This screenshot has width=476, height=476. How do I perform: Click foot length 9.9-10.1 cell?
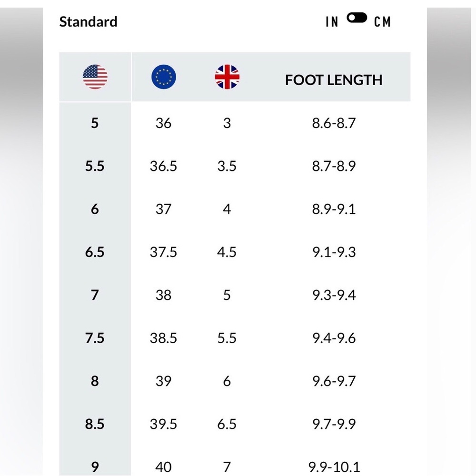pyautogui.click(x=334, y=467)
